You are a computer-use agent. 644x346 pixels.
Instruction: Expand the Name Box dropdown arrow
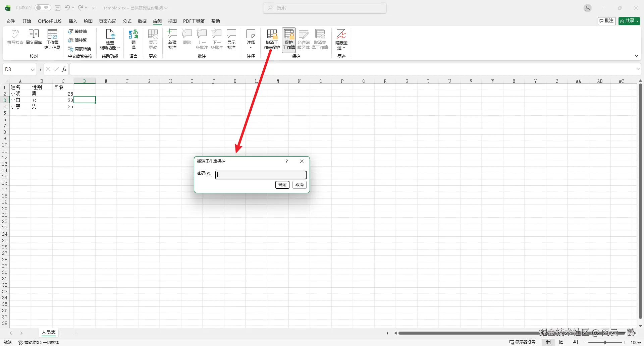(x=33, y=69)
